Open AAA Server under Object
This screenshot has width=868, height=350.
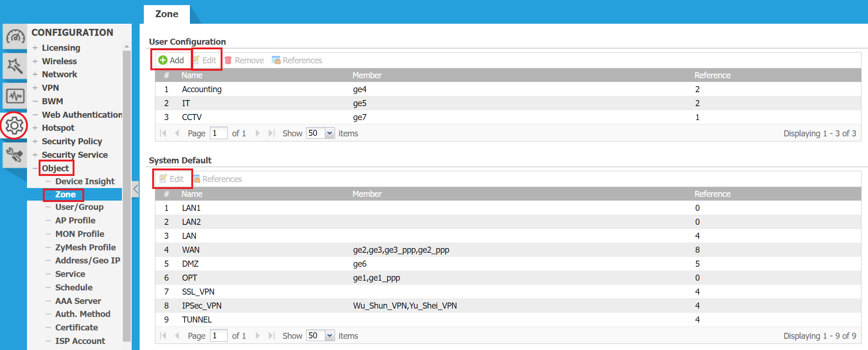click(x=78, y=301)
